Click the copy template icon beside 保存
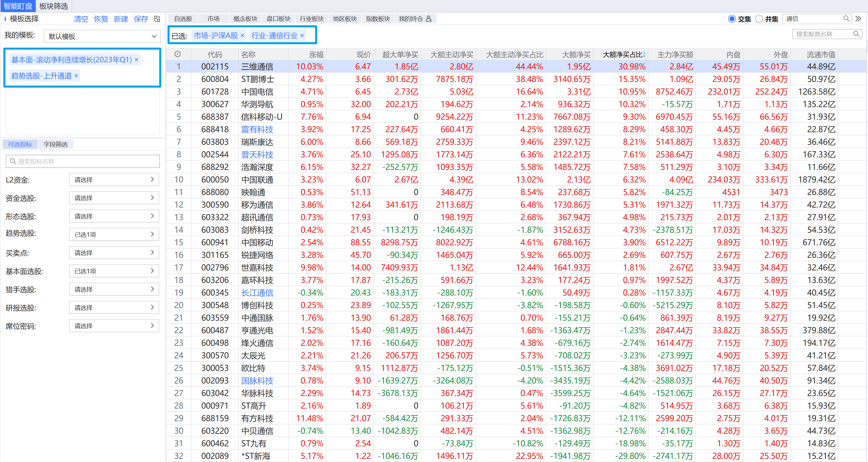The width and height of the screenshot is (868, 462). point(157,19)
